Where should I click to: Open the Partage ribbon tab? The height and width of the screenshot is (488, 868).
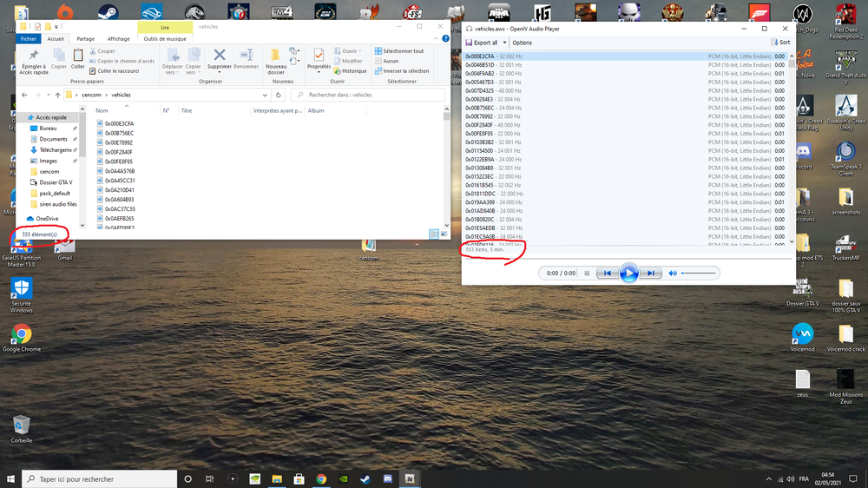click(85, 39)
